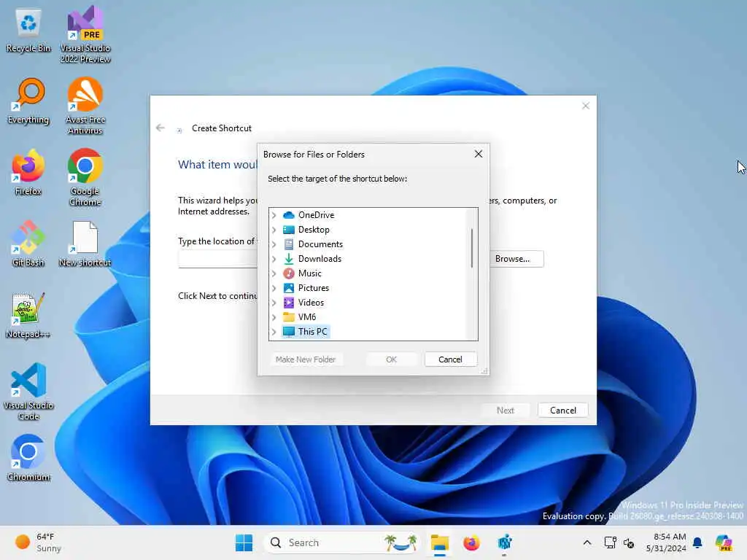
Task: Go back using the wizard's back arrow
Action: [160, 128]
